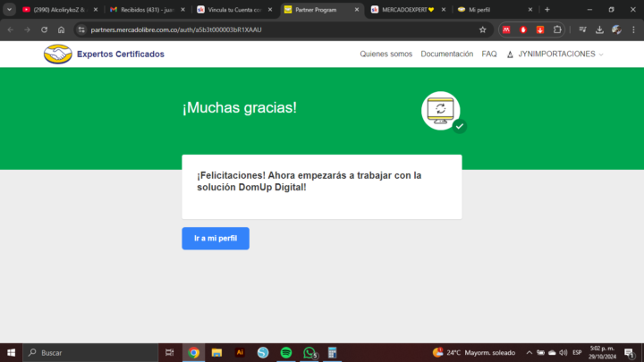The height and width of the screenshot is (362, 644).
Task: Open the Chrome three-dot menu
Action: [634, 29]
